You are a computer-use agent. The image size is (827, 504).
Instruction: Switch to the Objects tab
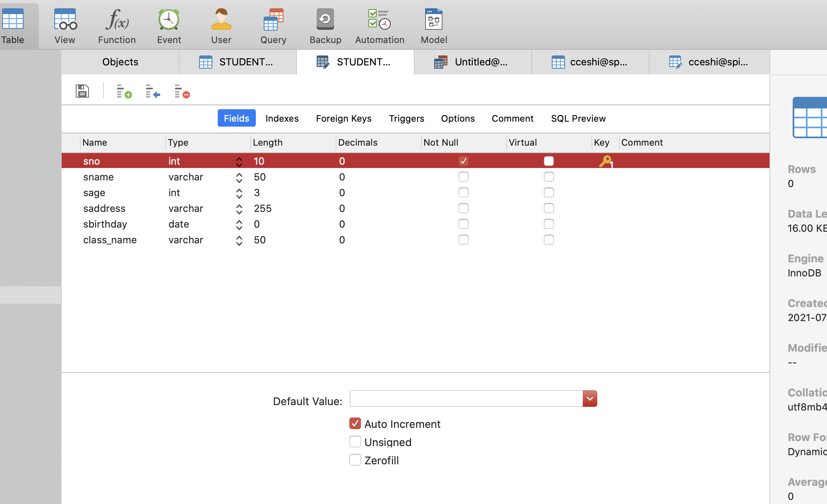click(x=120, y=62)
